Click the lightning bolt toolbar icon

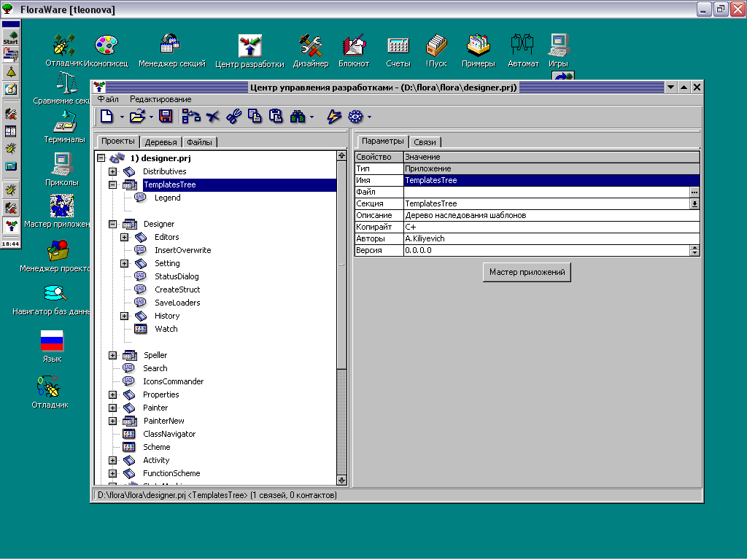[333, 116]
